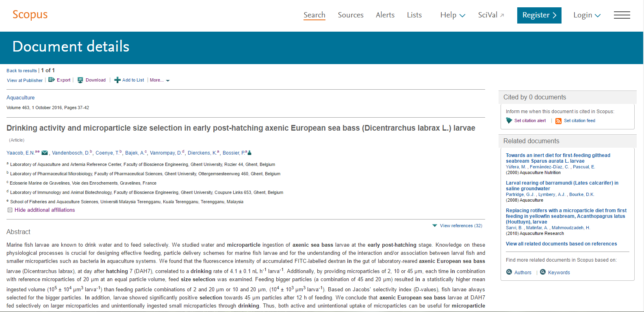Click the Set citation alert icon

tap(509, 120)
